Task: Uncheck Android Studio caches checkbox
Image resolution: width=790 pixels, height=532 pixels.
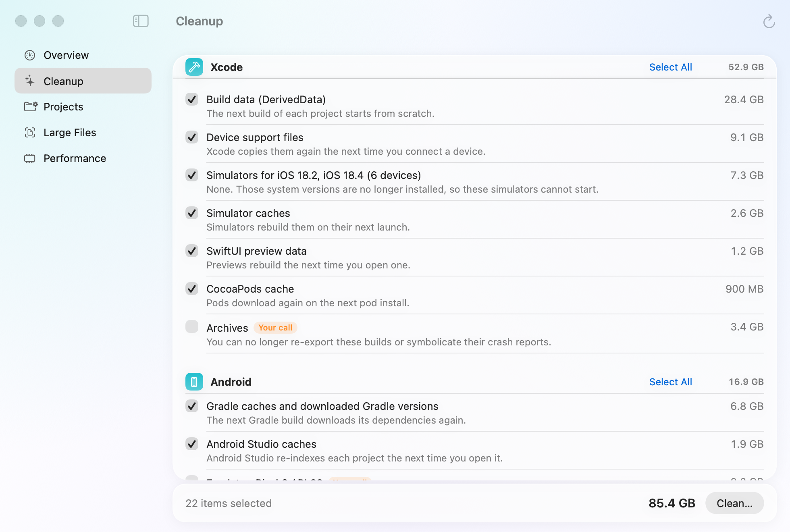Action: click(x=192, y=444)
